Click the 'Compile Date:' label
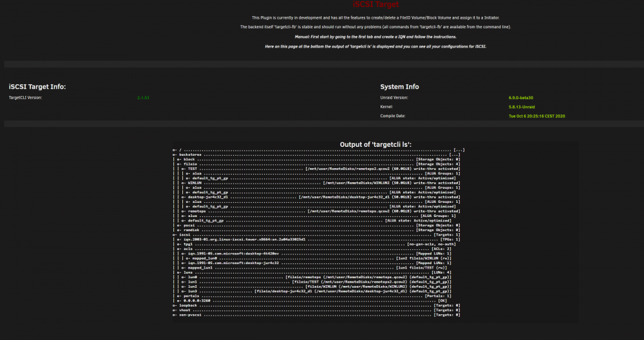The height and width of the screenshot is (340, 644). click(393, 116)
